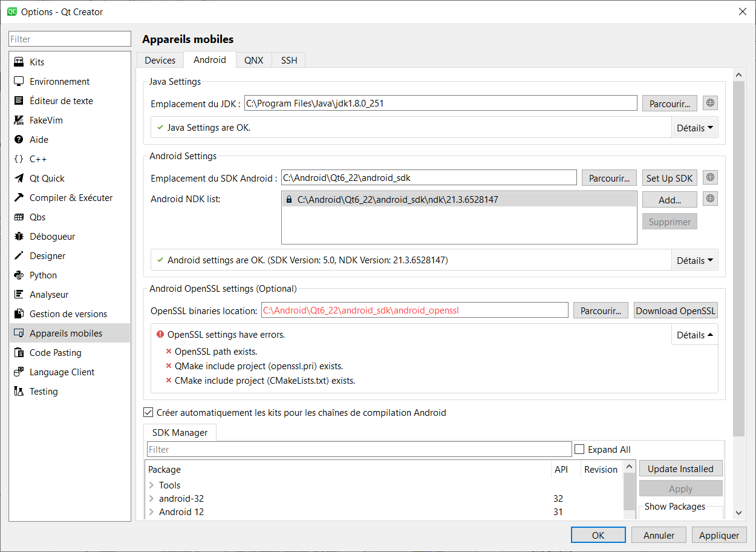Select the Python settings category
This screenshot has height=552, width=756.
[x=70, y=275]
